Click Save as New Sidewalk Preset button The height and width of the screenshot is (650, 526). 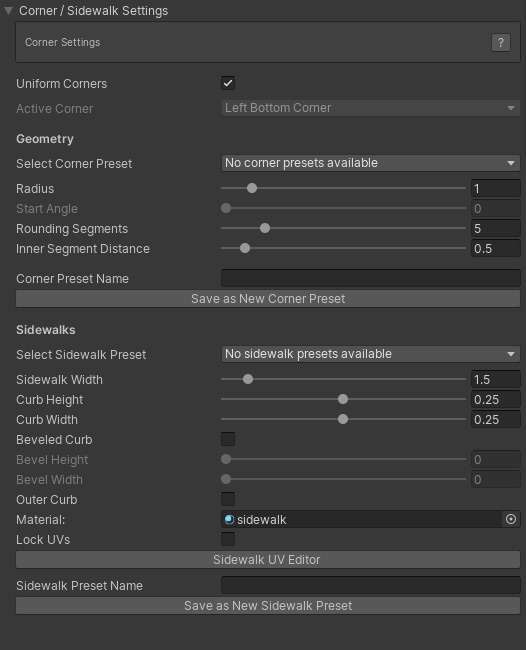[268, 606]
